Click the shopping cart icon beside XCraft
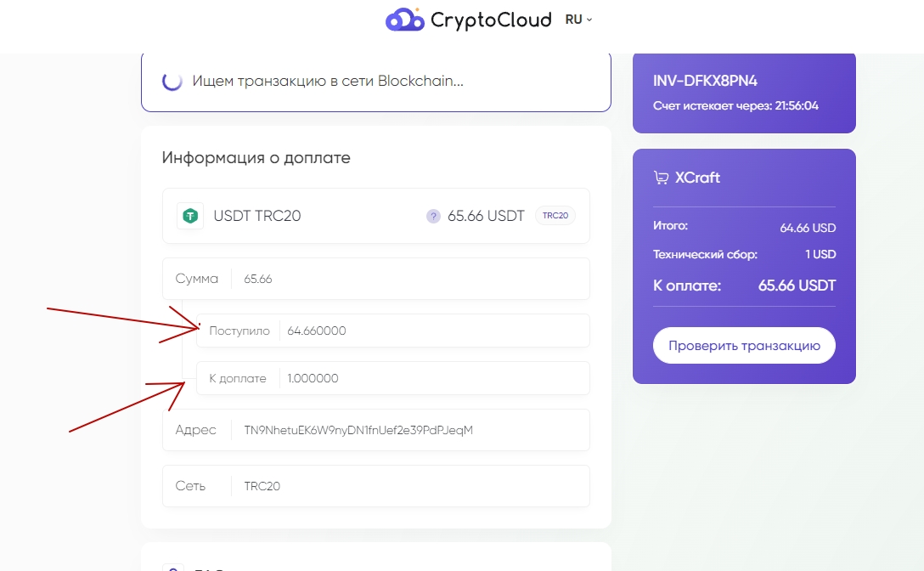This screenshot has height=571, width=924. pyautogui.click(x=661, y=178)
